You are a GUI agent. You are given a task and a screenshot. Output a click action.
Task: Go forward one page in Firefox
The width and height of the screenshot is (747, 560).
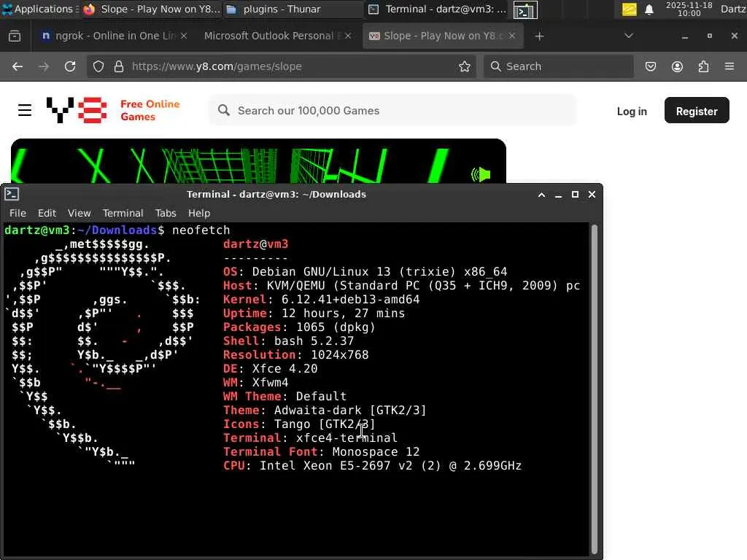click(x=44, y=66)
